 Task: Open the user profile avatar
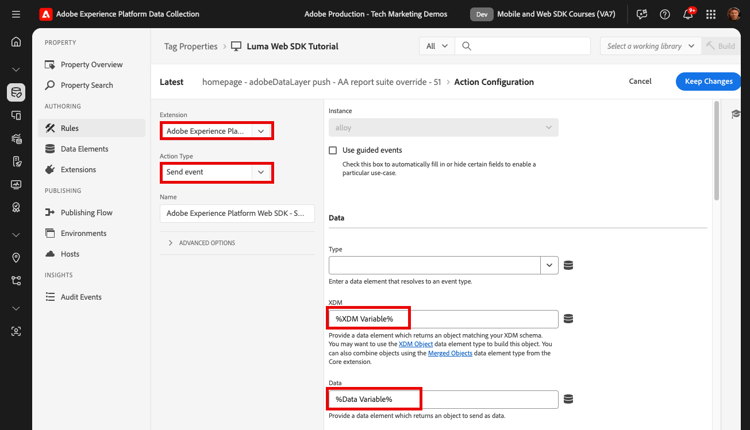point(734,14)
